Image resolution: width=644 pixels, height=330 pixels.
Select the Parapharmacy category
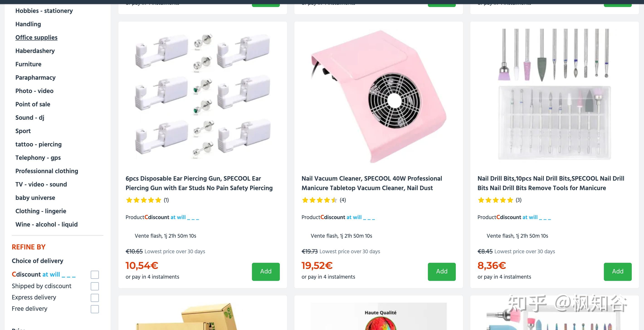point(36,78)
